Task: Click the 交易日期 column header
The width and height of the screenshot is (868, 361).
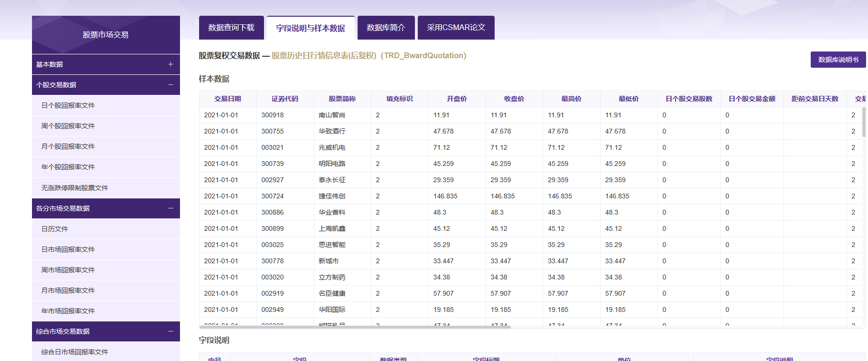Action: tap(228, 99)
